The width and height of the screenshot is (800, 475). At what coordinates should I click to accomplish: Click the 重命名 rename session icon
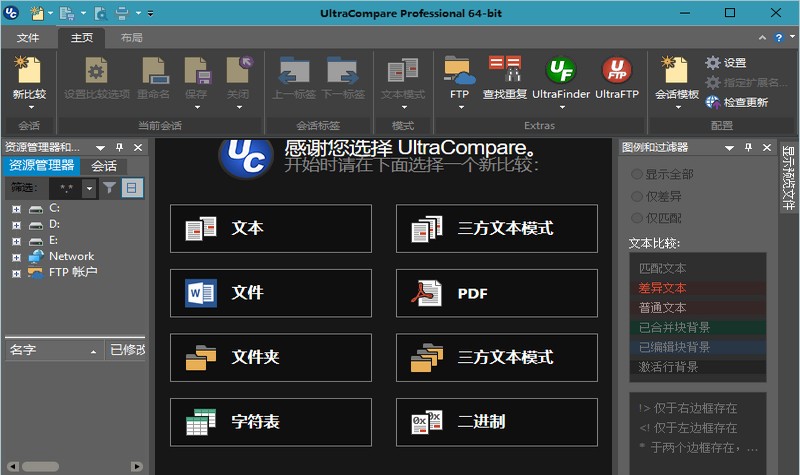[x=154, y=70]
